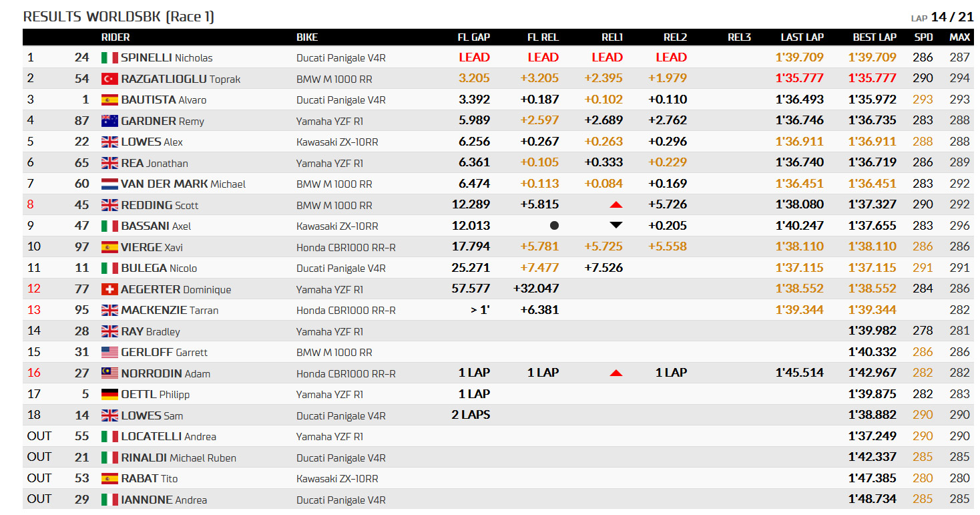Click the Swiss flag beside AEGERTER Dominique
The width and height of the screenshot is (980, 515).
coord(109,289)
